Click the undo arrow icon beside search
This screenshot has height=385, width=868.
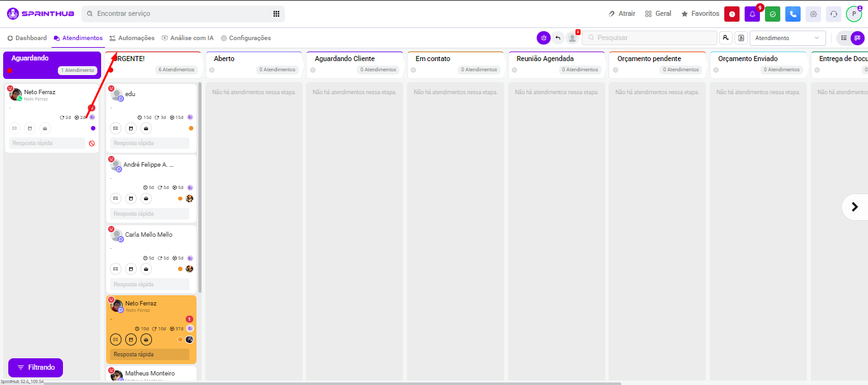(x=558, y=38)
